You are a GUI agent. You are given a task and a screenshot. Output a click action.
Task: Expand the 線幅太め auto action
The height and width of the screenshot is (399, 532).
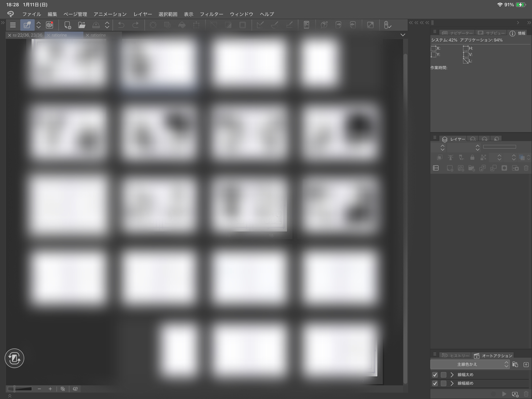point(452,375)
